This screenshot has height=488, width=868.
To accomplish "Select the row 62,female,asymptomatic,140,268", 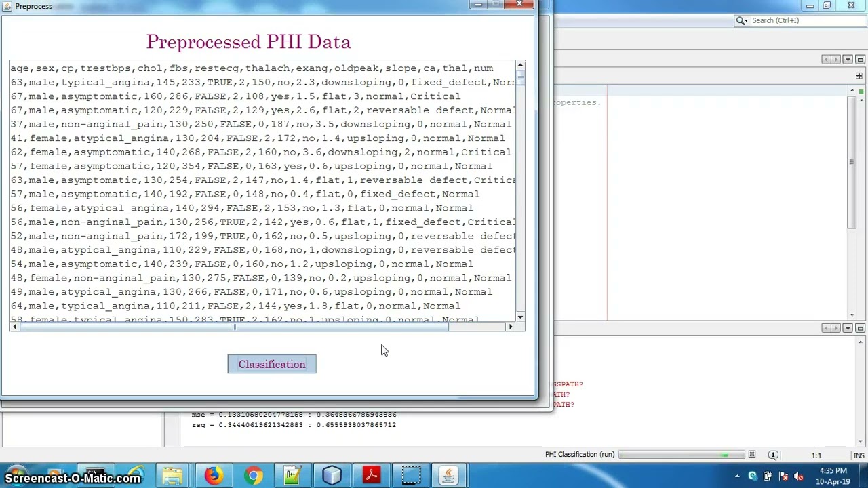I will pos(261,152).
